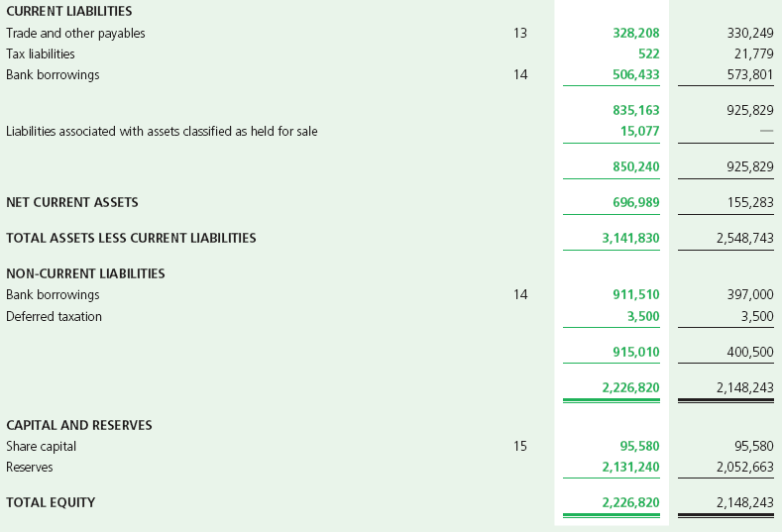The width and height of the screenshot is (782, 532).
Task: Click the TOTAL EQUITY label
Action: point(51,502)
